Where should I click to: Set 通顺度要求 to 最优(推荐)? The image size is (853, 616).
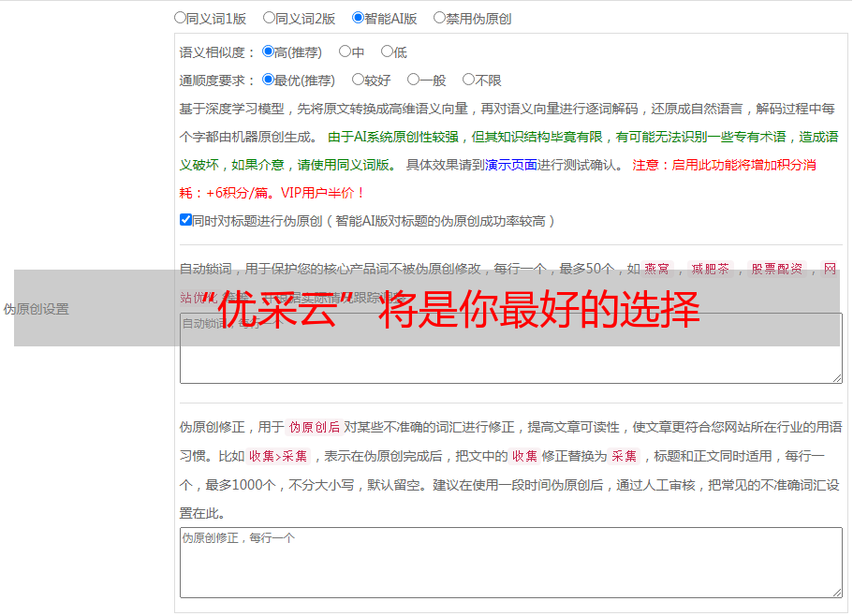[x=268, y=80]
